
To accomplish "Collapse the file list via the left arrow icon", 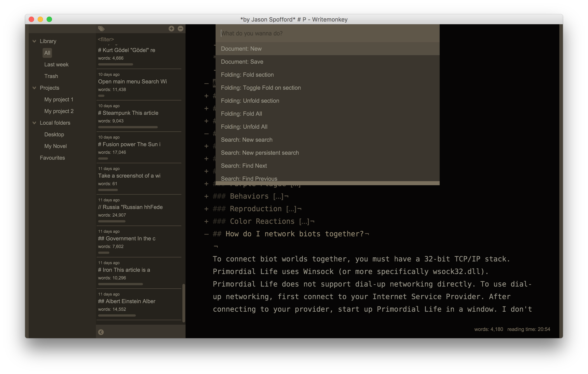I will tap(101, 332).
